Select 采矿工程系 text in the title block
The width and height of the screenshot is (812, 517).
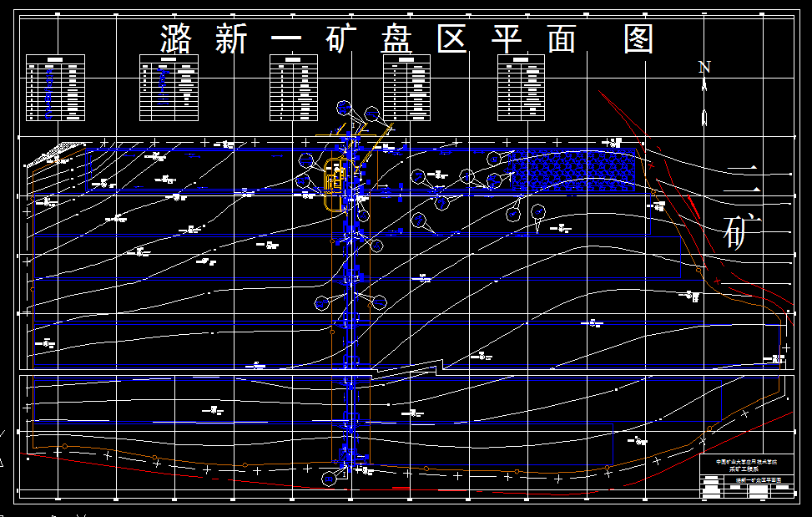(744, 469)
